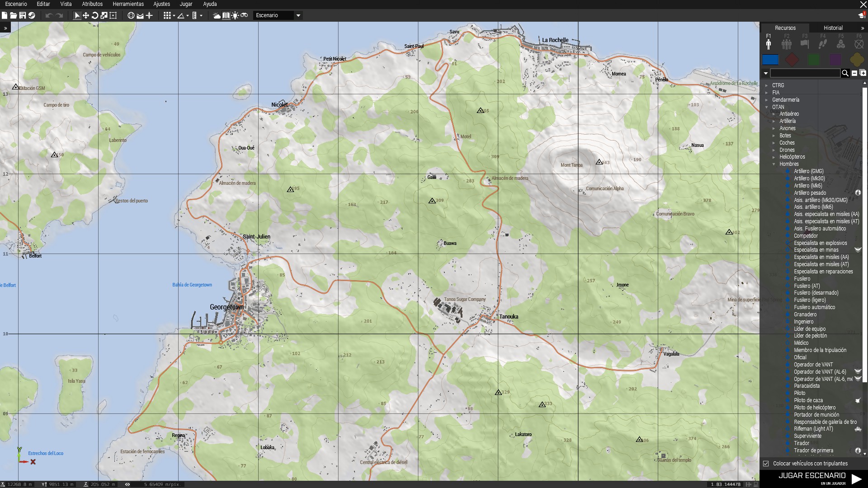Screen dimensions: 868x488
Task: Toggle the map view icon
Action: coord(226,15)
